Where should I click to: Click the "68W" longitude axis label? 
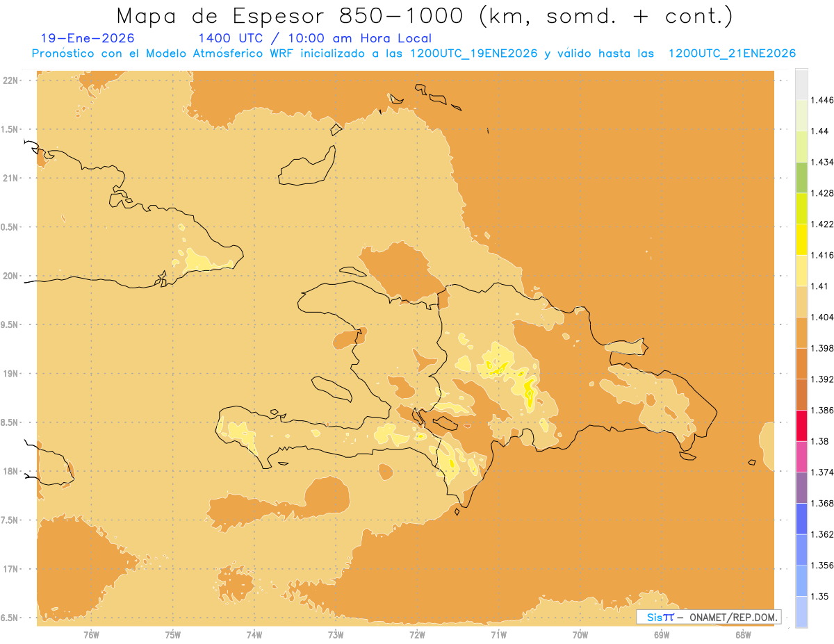tap(743, 634)
